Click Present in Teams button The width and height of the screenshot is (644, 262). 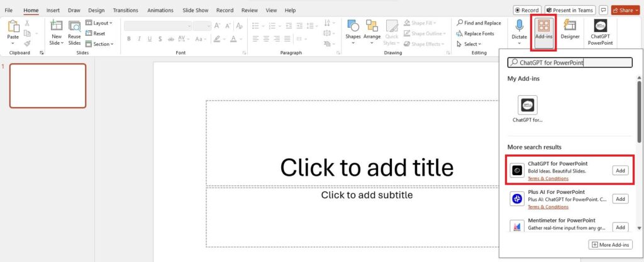[570, 10]
